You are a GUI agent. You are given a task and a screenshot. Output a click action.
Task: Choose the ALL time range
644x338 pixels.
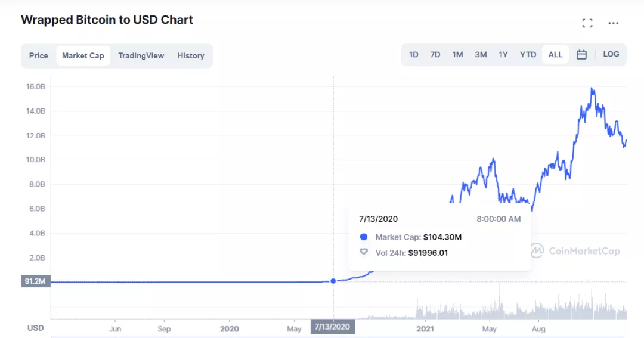[555, 55]
